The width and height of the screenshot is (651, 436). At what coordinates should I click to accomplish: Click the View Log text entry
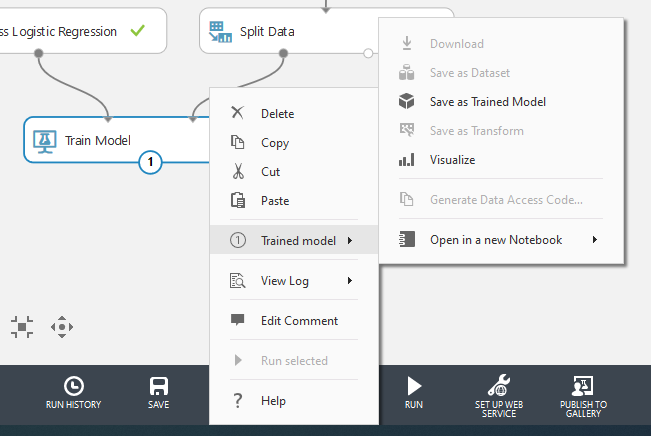[x=285, y=281]
